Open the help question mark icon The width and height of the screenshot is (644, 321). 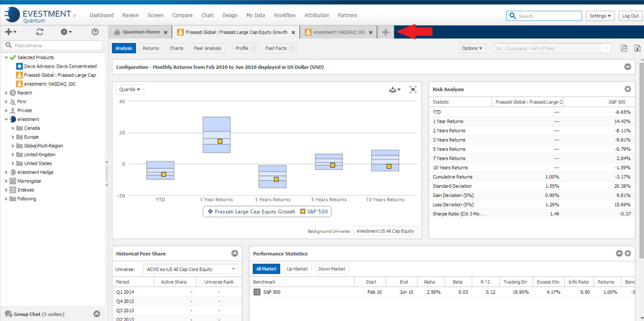click(95, 32)
